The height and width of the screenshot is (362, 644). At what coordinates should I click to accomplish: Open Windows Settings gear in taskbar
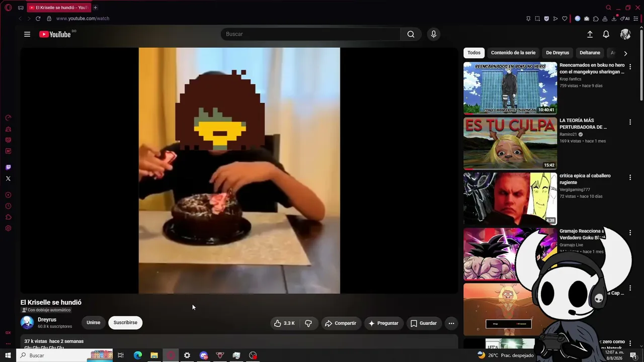187,355
